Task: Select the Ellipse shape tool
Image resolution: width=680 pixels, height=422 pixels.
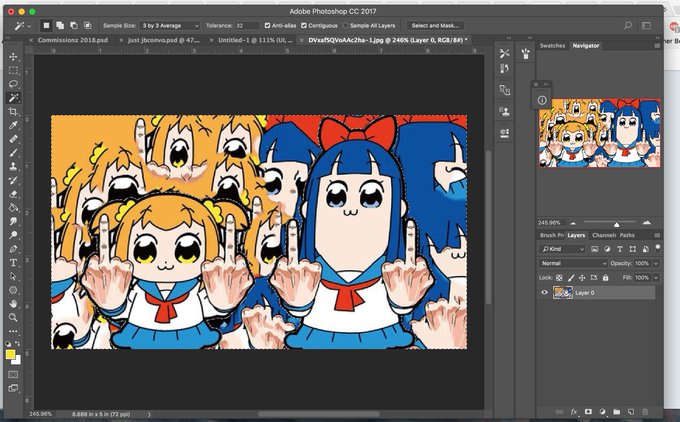Action: point(13,290)
